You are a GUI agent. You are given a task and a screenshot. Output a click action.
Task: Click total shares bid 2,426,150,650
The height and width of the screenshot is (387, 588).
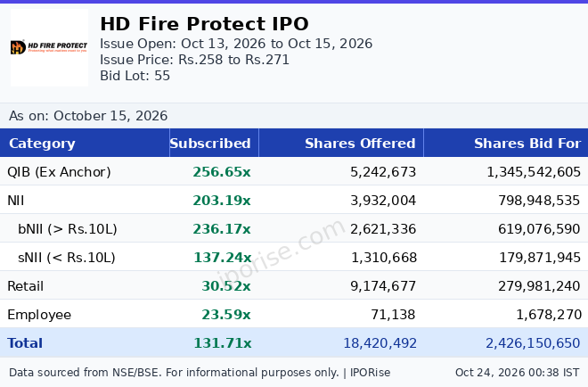(x=533, y=343)
